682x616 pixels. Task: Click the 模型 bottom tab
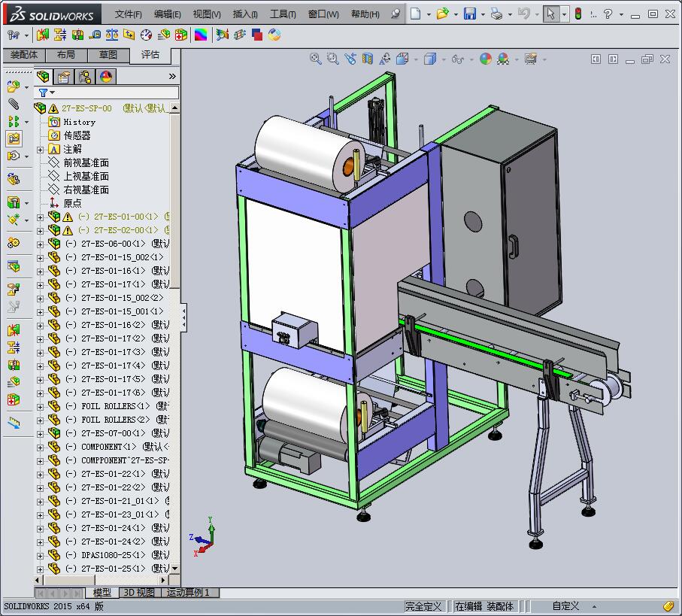102,593
